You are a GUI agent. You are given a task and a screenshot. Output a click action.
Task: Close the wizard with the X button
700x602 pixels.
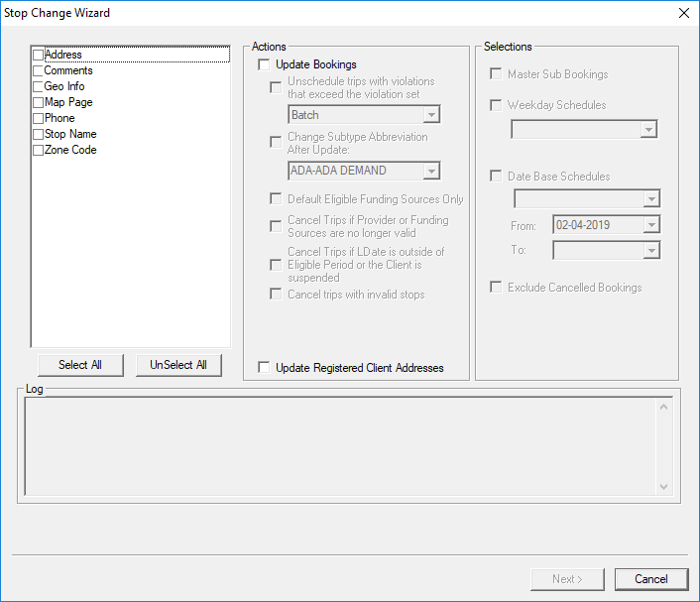[x=683, y=13]
